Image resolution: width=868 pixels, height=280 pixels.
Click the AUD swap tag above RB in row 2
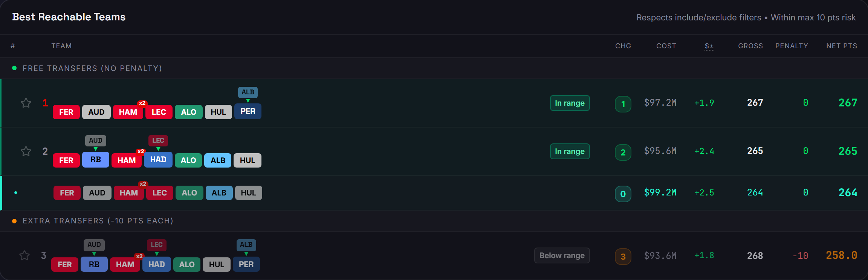click(96, 141)
